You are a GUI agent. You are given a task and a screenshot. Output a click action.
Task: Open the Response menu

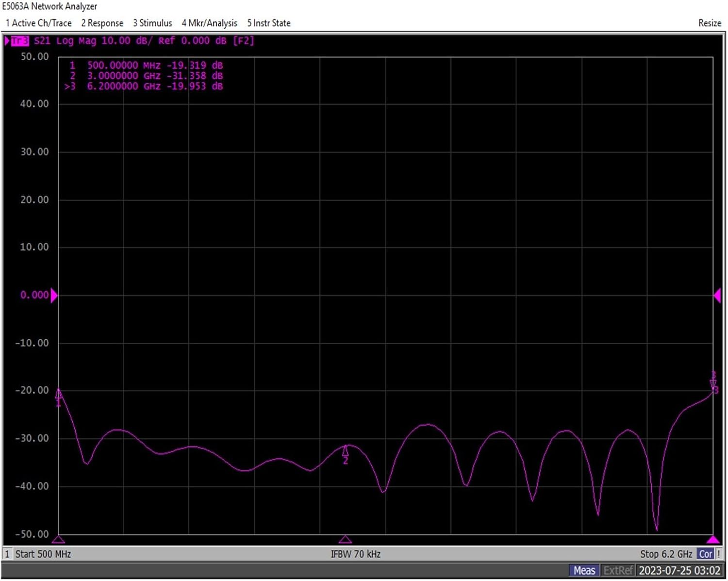coord(102,23)
